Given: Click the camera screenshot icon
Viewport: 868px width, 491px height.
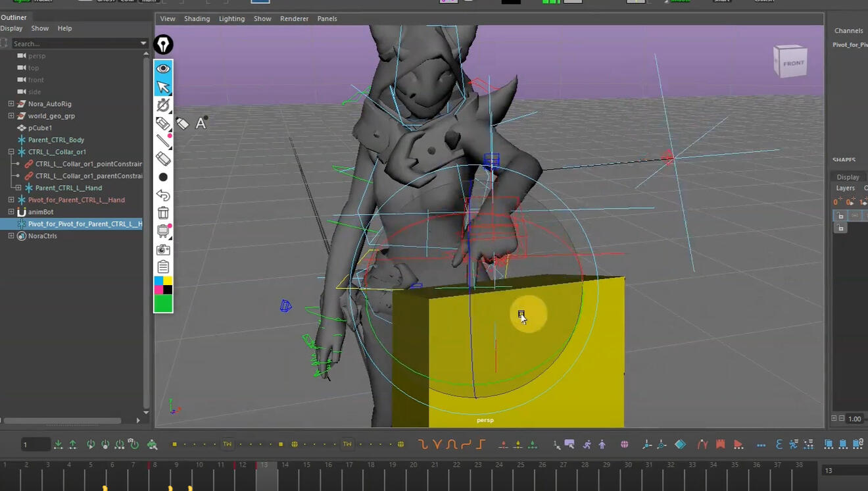Looking at the screenshot, I should point(163,249).
